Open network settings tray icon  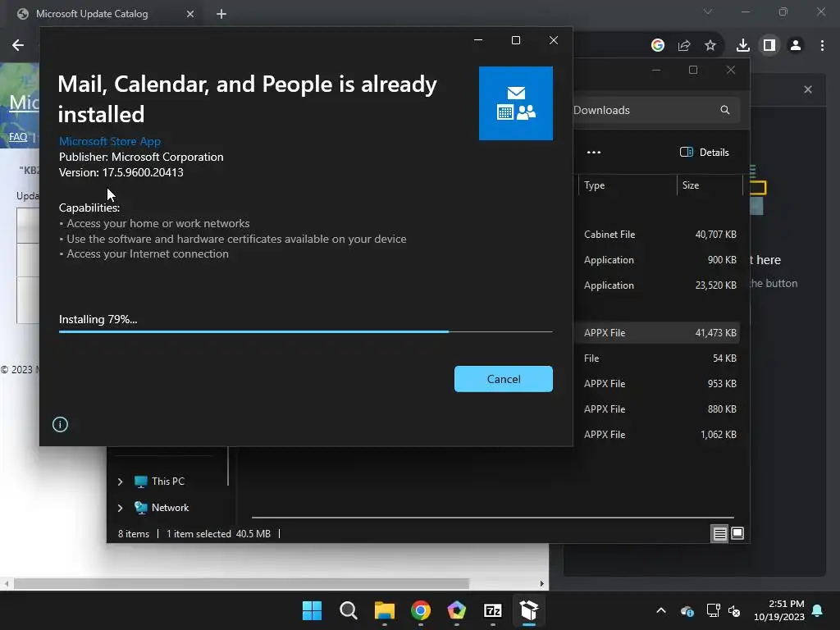click(713, 610)
